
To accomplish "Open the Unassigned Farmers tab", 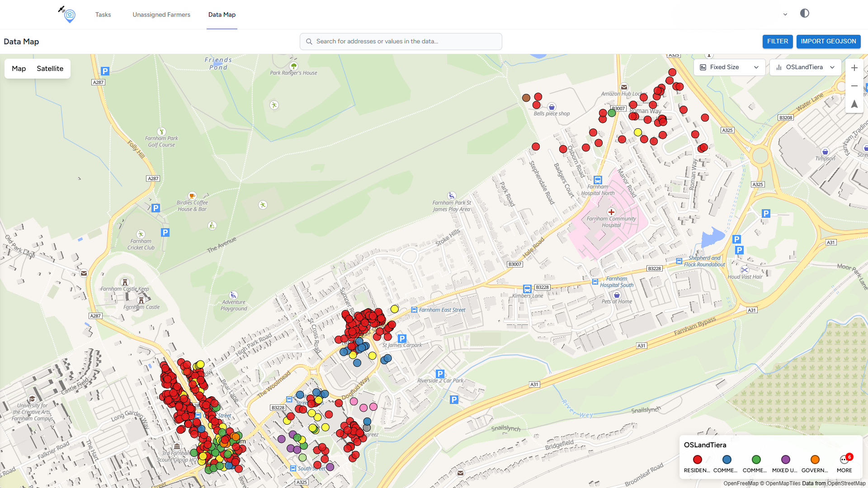I will (161, 14).
